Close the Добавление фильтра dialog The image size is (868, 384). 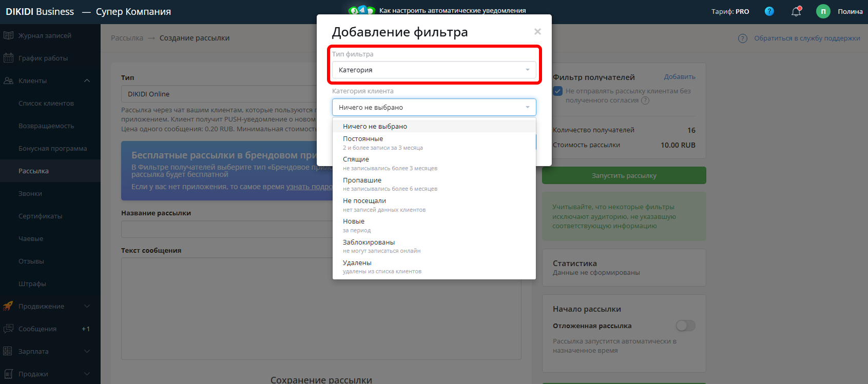coord(537,32)
